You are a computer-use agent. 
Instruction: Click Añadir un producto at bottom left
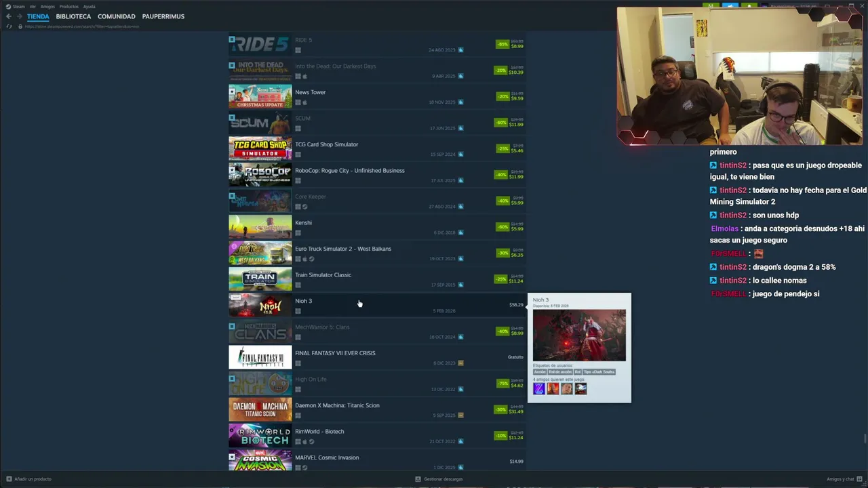tap(28, 479)
